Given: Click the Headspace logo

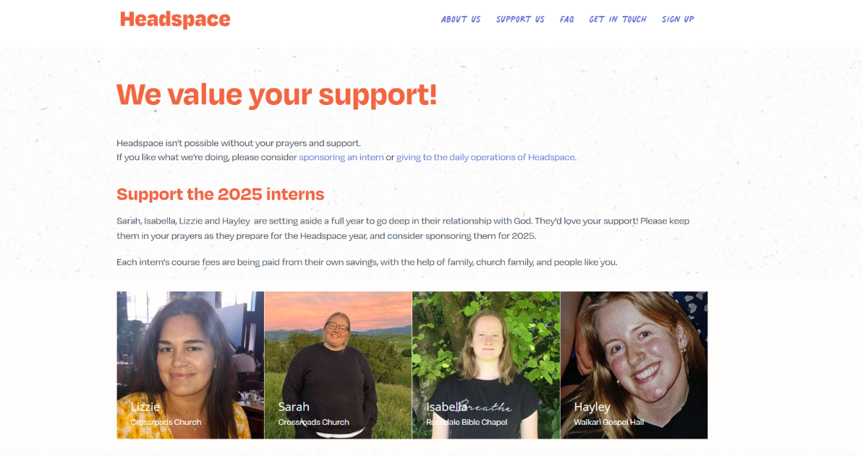Looking at the screenshot, I should click(x=175, y=20).
